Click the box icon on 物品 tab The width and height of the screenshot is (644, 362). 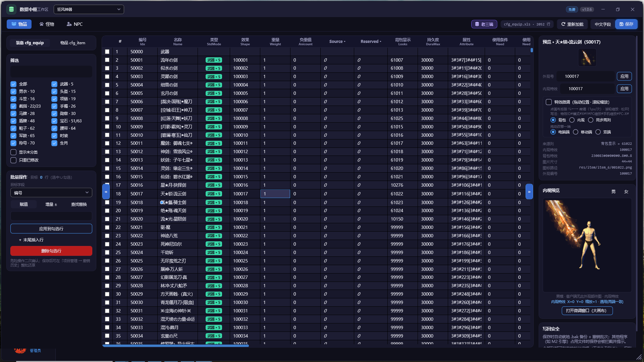pyautogui.click(x=14, y=24)
